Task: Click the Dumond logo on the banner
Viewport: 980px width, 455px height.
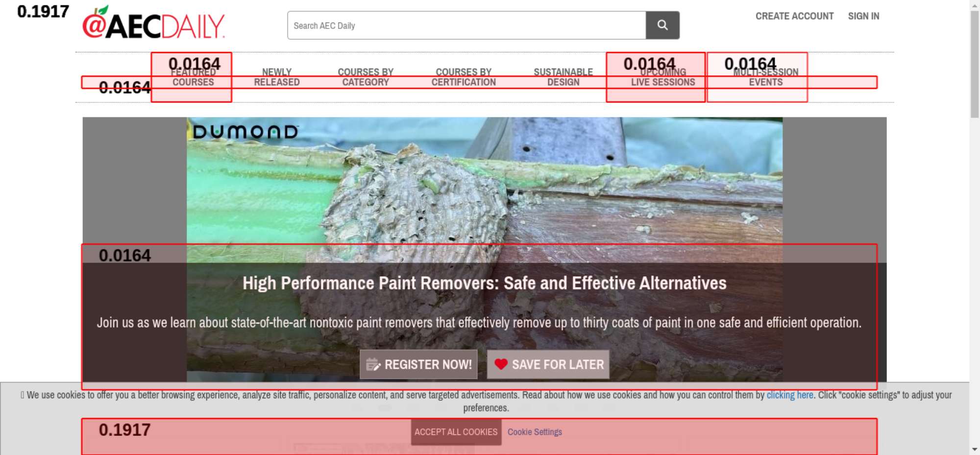Action: [x=245, y=132]
